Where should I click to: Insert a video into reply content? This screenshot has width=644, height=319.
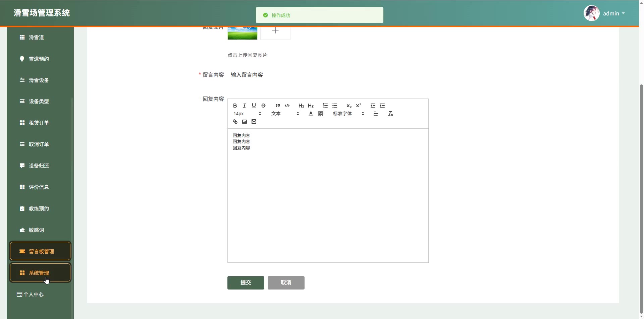coord(254,122)
